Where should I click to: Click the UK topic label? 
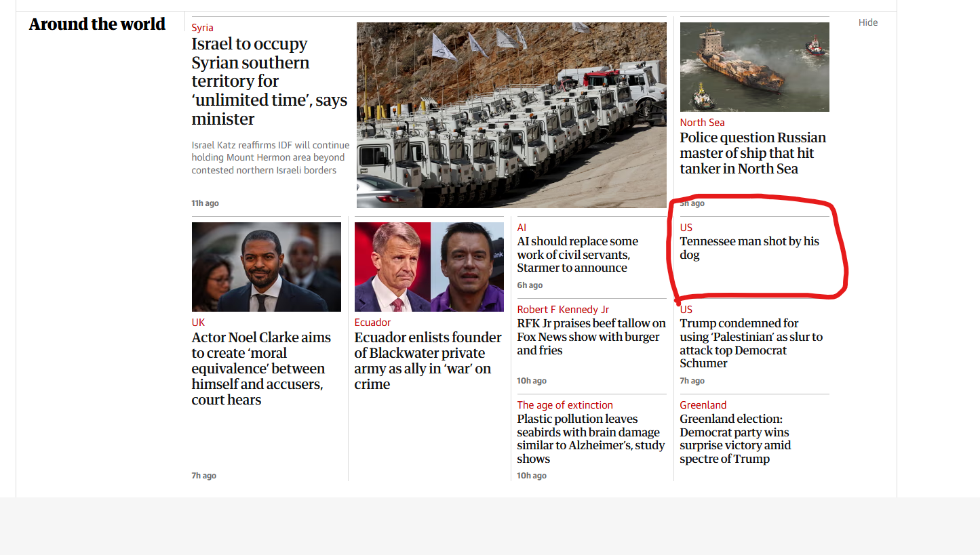198,323
